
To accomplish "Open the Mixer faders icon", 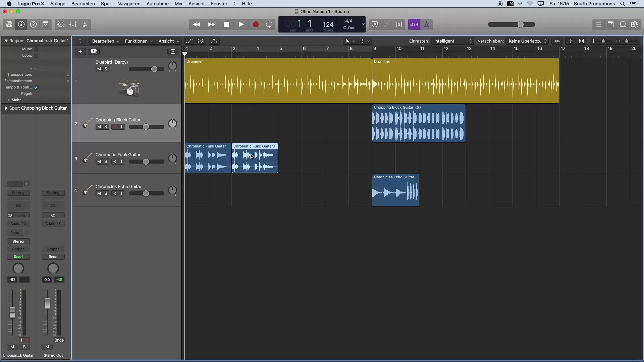I will click(73, 24).
